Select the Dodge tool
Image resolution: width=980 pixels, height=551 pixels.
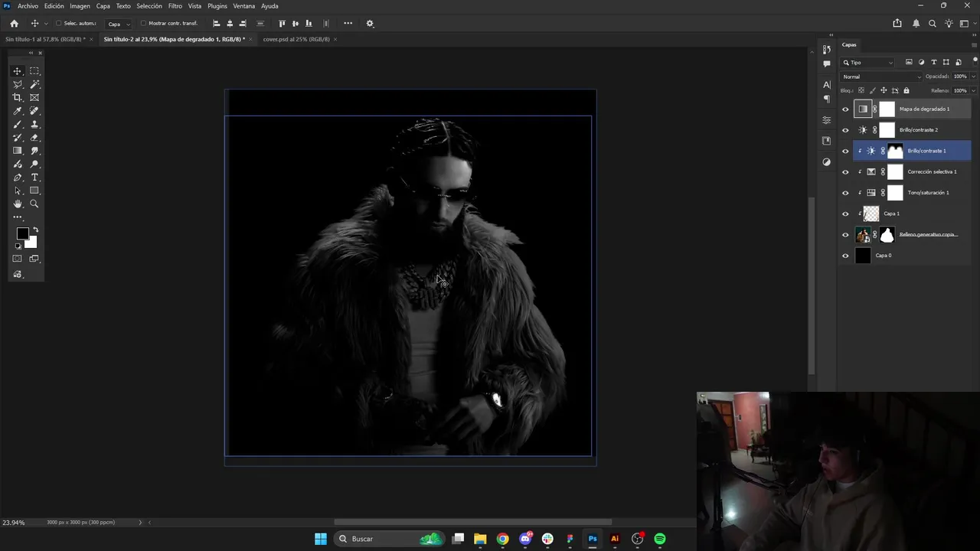tap(34, 164)
